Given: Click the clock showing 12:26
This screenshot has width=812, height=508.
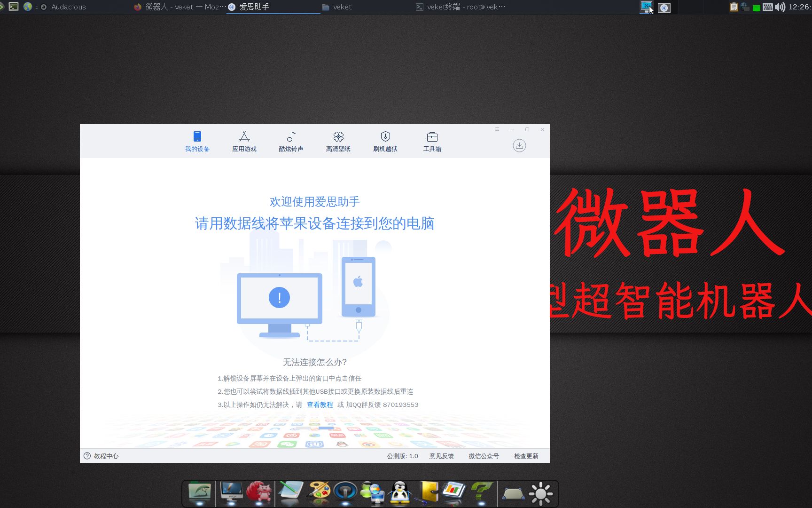Looking at the screenshot, I should tap(800, 7).
